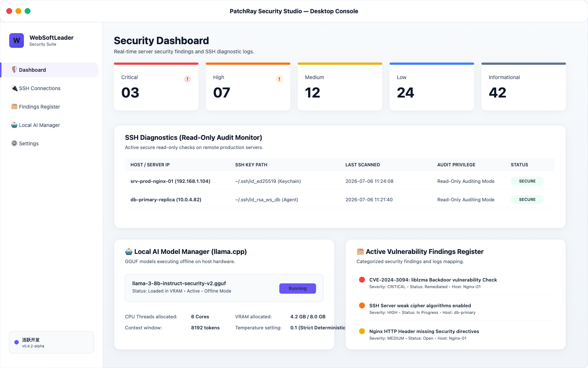This screenshot has width=588, height=368.
Task: Click the LAST SCANNED column header
Action: tap(363, 165)
